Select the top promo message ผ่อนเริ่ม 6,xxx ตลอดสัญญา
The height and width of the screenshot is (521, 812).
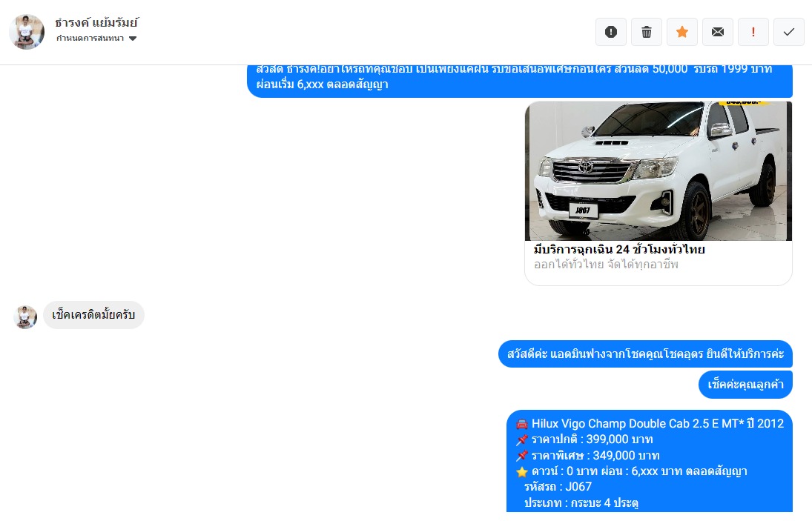pyautogui.click(x=519, y=81)
